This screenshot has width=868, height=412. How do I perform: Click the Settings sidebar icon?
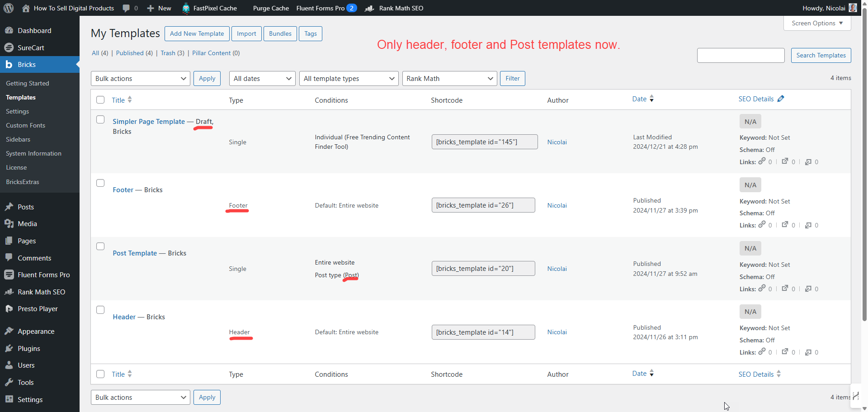click(9, 399)
